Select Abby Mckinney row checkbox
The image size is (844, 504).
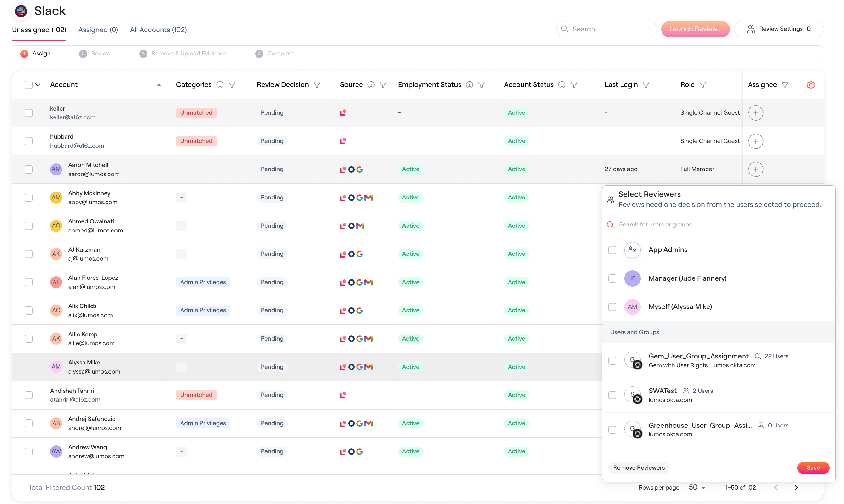coord(29,198)
